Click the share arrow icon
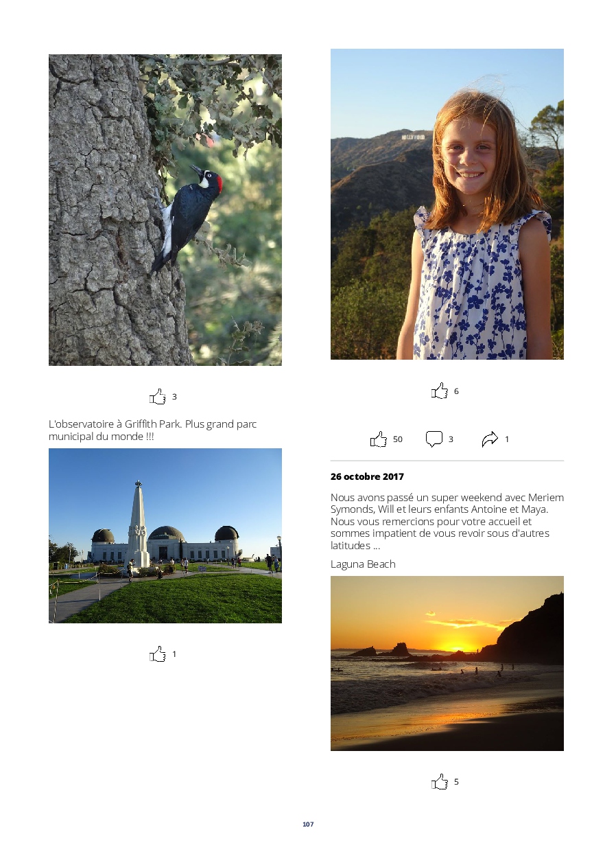Viewport: 616px width, 843px height. tap(490, 439)
